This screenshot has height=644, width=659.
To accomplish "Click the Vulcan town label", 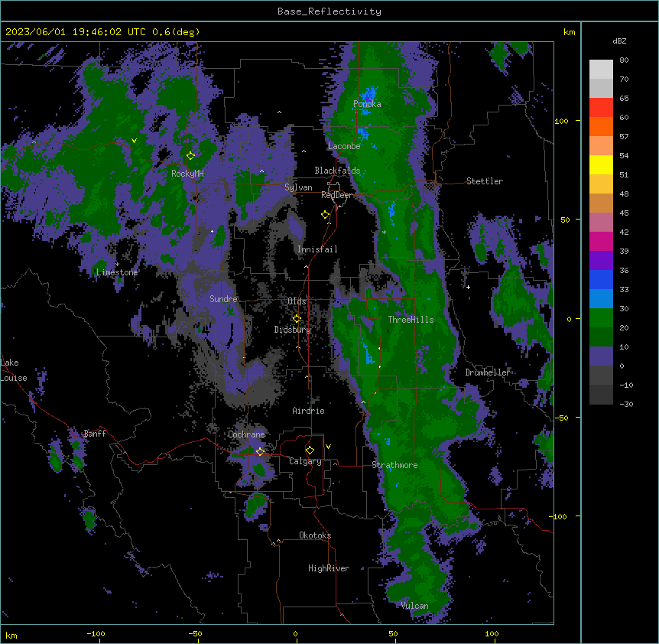I will [x=414, y=606].
